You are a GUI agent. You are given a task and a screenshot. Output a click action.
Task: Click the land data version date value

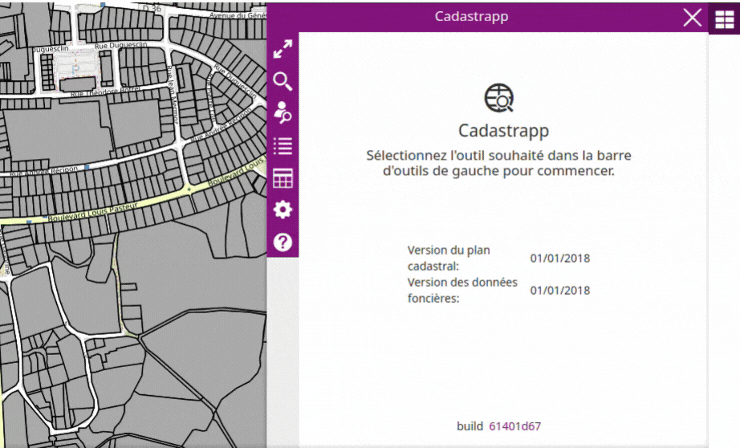(560, 290)
